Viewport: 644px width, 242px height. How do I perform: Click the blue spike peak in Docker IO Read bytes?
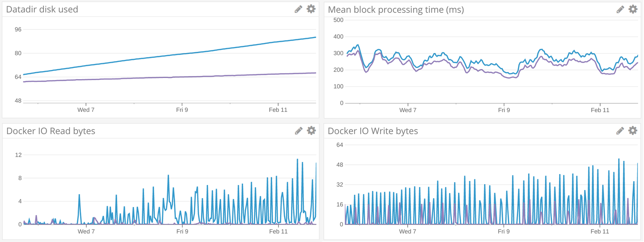point(297,159)
